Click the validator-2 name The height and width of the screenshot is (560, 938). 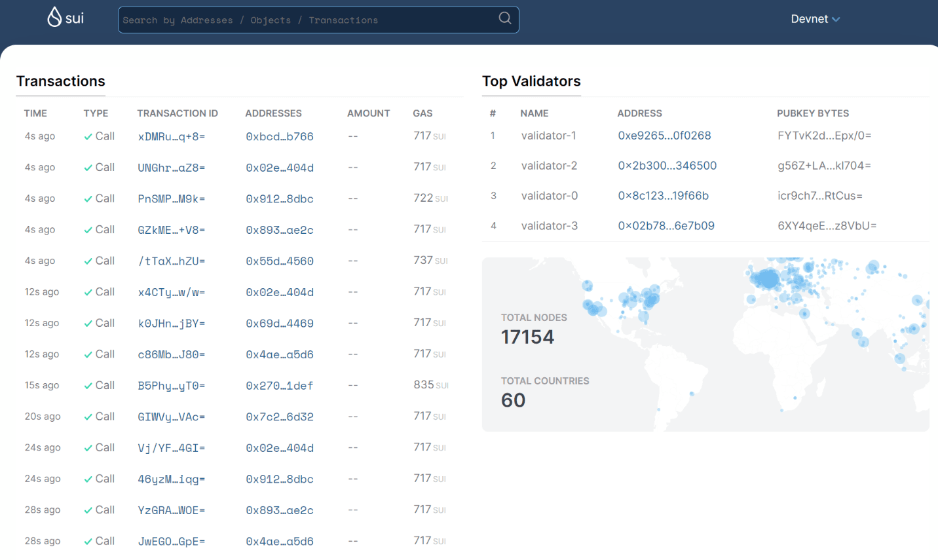pyautogui.click(x=549, y=166)
